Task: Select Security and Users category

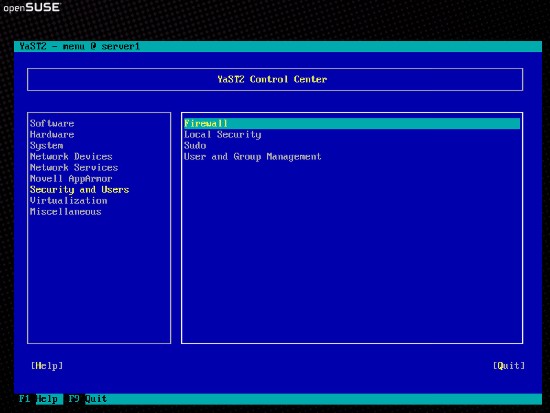Action: pos(80,190)
